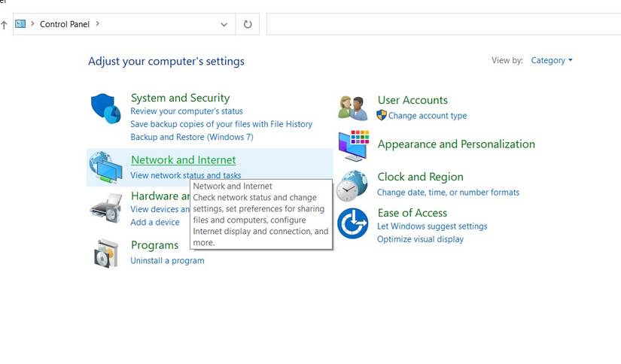The width and height of the screenshot is (621, 364).
Task: Open User Accounts category
Action: point(412,100)
